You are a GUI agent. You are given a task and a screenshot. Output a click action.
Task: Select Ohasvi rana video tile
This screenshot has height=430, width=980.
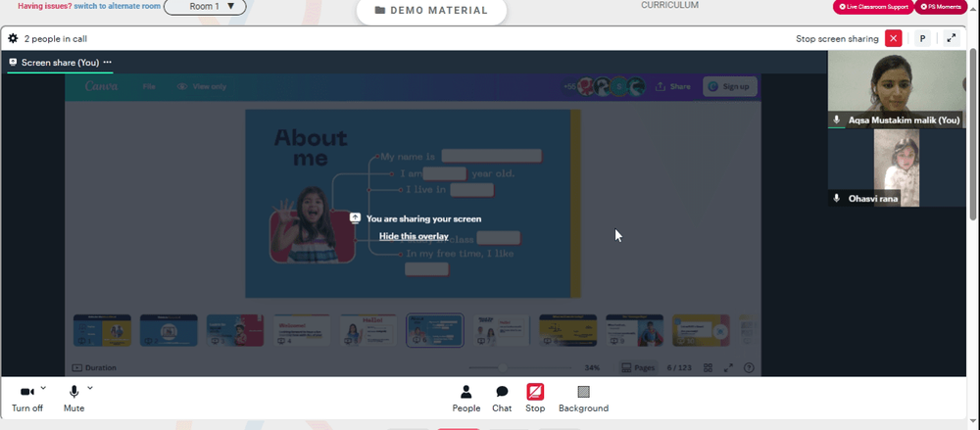coord(897,167)
